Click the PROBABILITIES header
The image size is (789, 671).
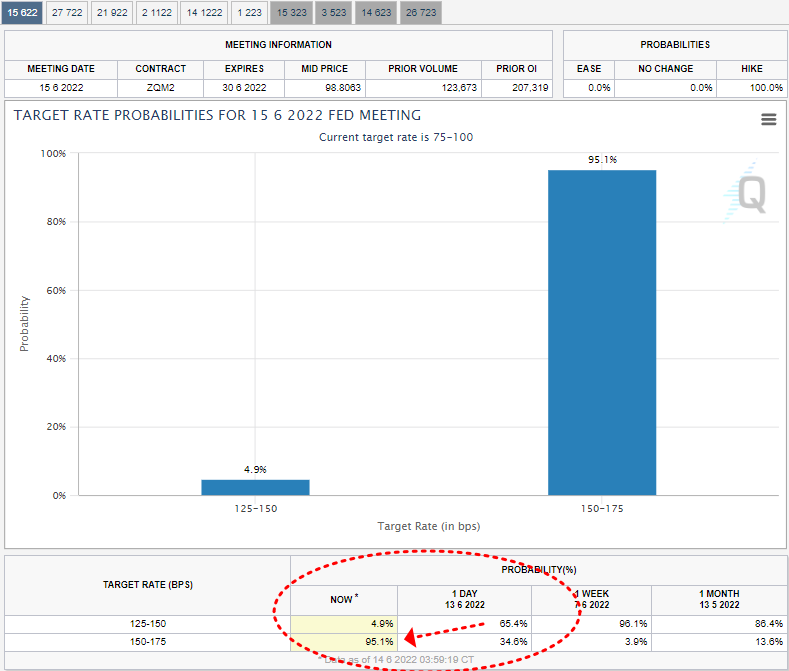tap(675, 45)
